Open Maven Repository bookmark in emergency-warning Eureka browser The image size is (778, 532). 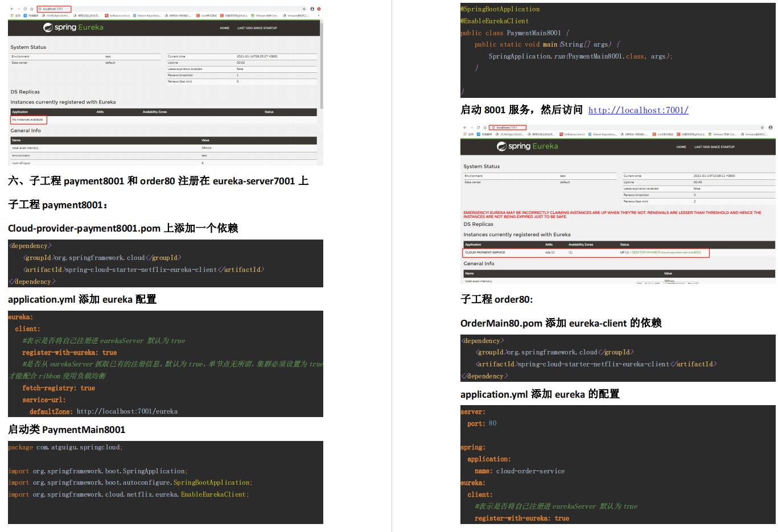tap(602, 134)
